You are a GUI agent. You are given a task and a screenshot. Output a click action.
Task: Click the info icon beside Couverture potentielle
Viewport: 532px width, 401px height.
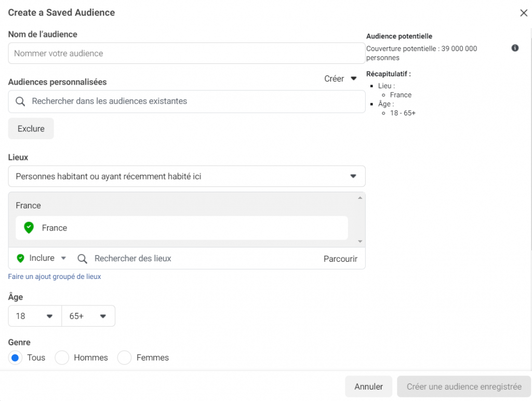(x=515, y=48)
